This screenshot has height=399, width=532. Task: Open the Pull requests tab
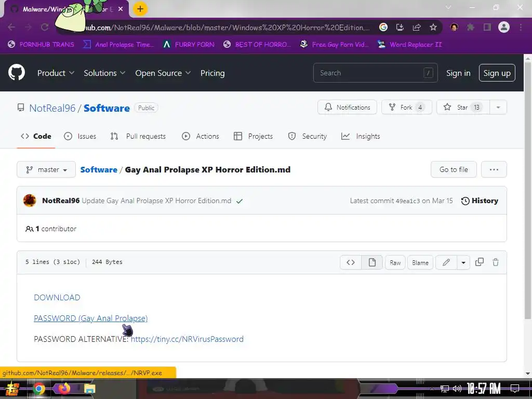tap(138, 136)
